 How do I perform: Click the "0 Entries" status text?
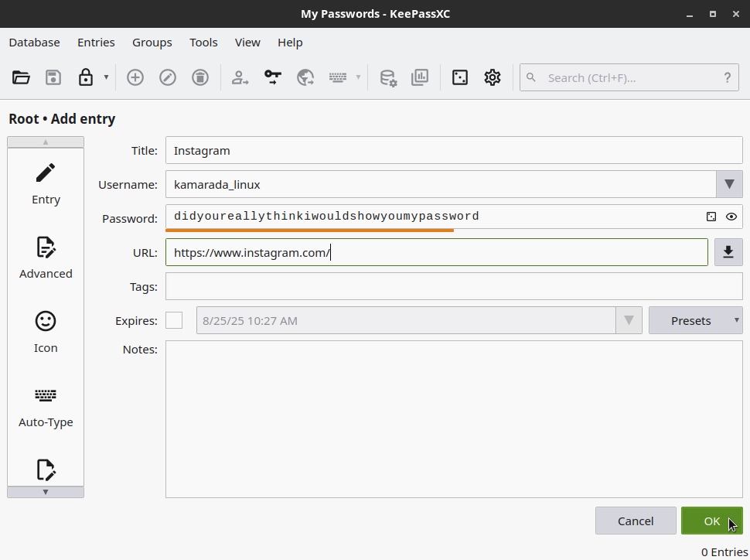(724, 551)
